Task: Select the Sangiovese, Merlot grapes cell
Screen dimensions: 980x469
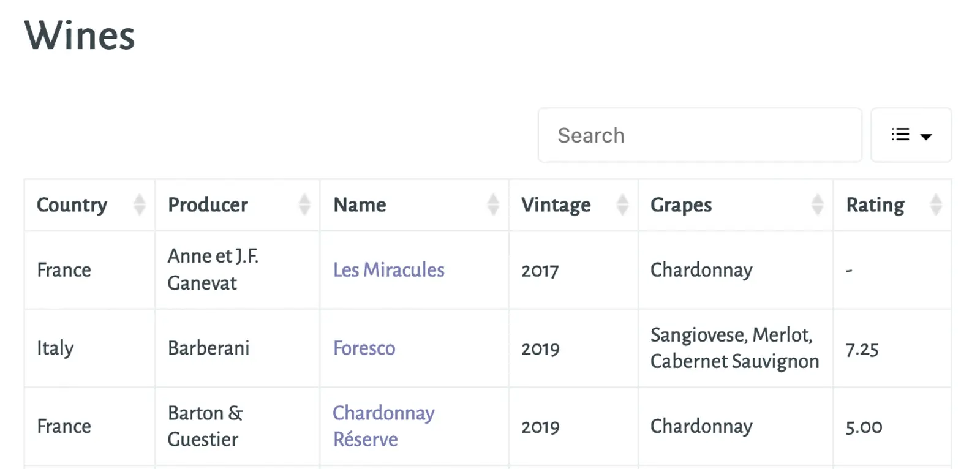Action: pos(734,348)
